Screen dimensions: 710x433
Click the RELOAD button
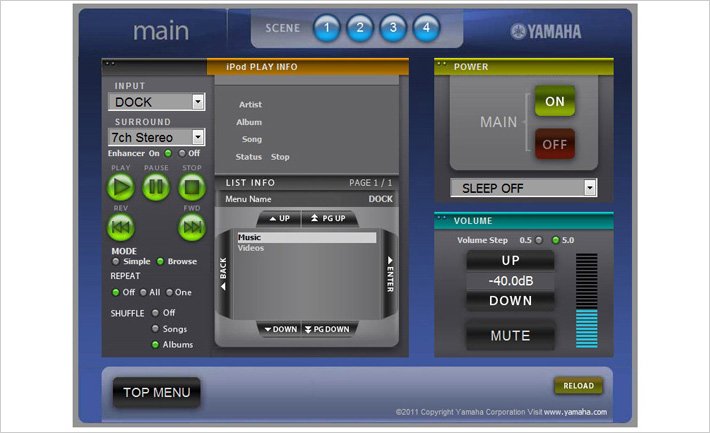pos(578,386)
